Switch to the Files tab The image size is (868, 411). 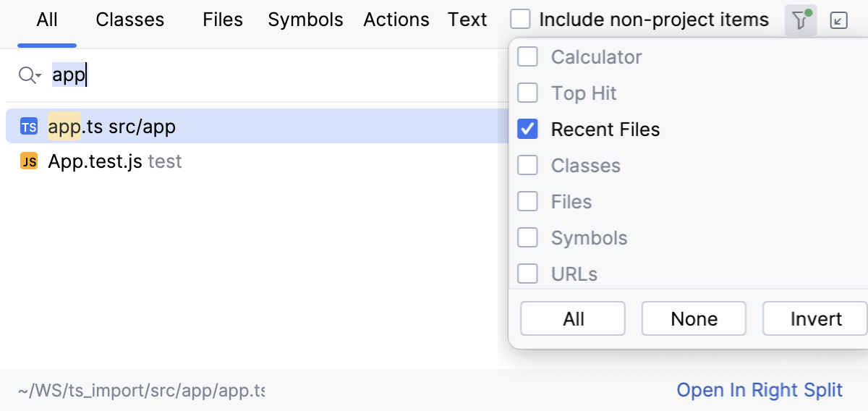coord(223,20)
